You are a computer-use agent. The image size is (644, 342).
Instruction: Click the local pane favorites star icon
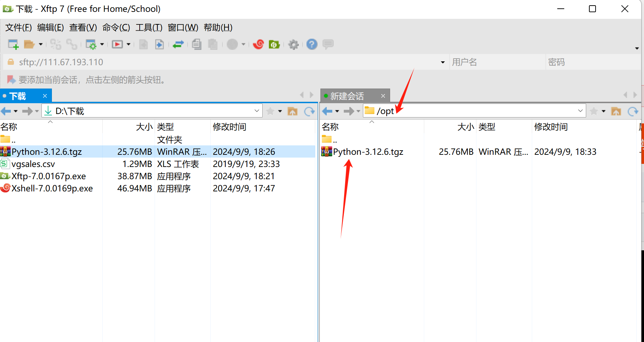(270, 111)
